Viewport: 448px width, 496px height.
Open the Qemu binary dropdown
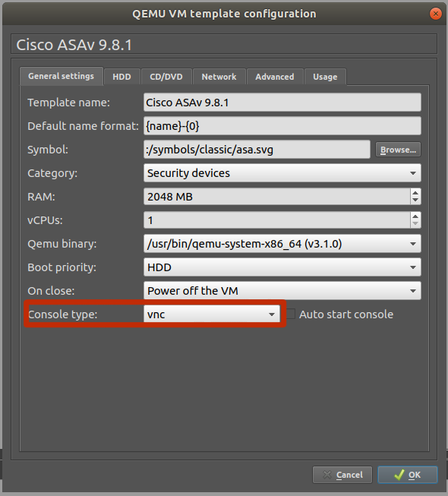click(x=282, y=244)
